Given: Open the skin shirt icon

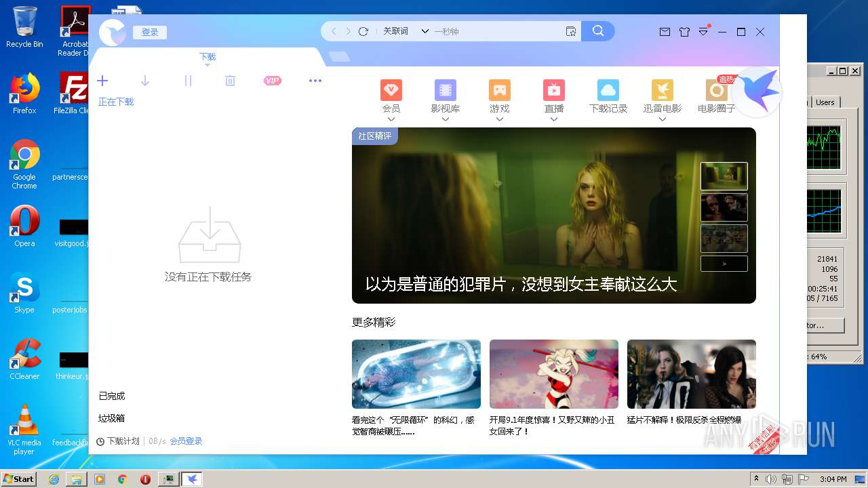Looking at the screenshot, I should point(684,32).
